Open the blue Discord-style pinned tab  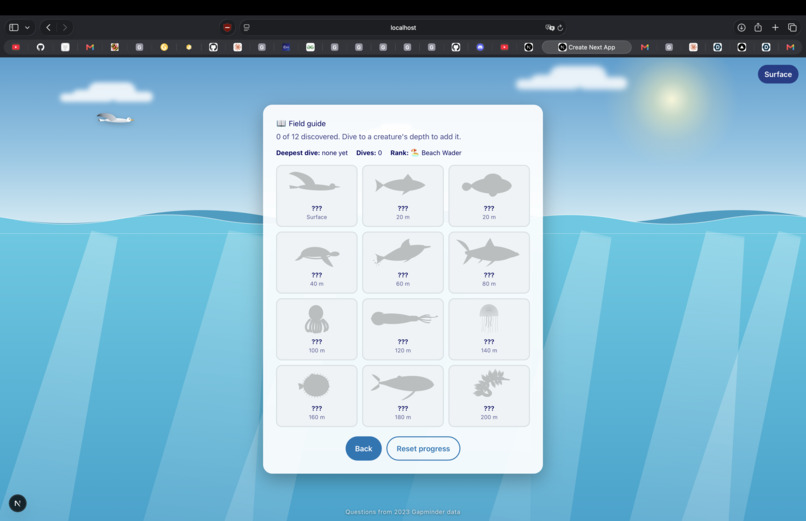click(480, 47)
